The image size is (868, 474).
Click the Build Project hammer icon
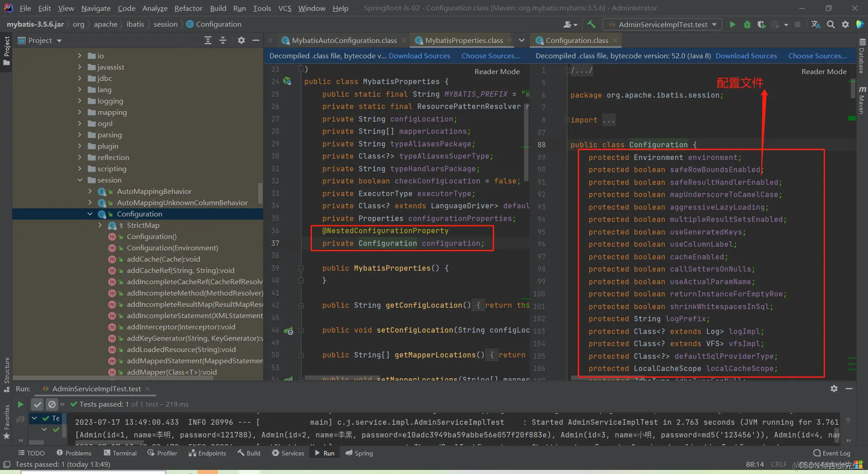pos(591,24)
